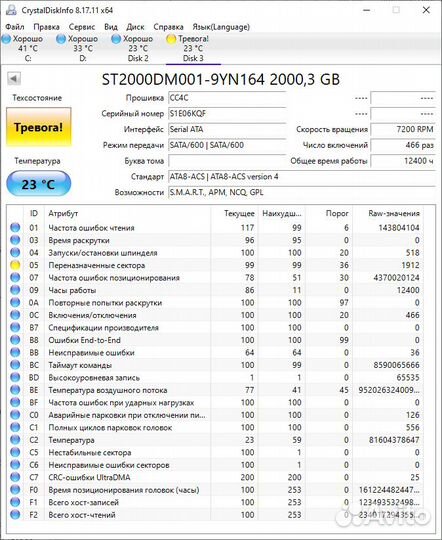Click status icon for Всего хост-записей
This screenshot has height=540, width=442.
tap(15, 502)
